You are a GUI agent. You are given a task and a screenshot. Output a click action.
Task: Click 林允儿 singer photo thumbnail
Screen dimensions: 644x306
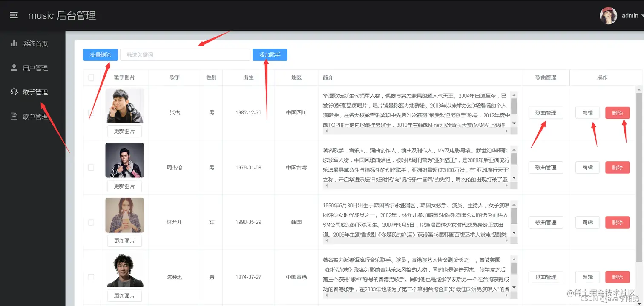125,215
